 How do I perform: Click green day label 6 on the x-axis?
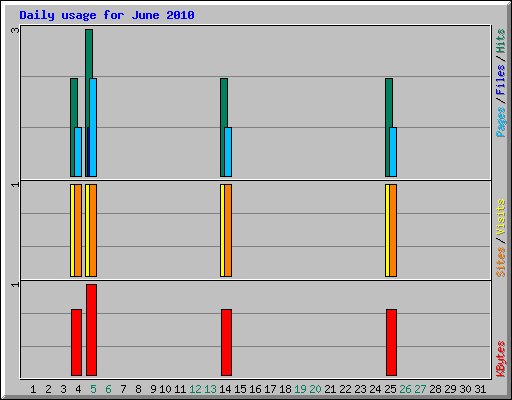pos(108,389)
